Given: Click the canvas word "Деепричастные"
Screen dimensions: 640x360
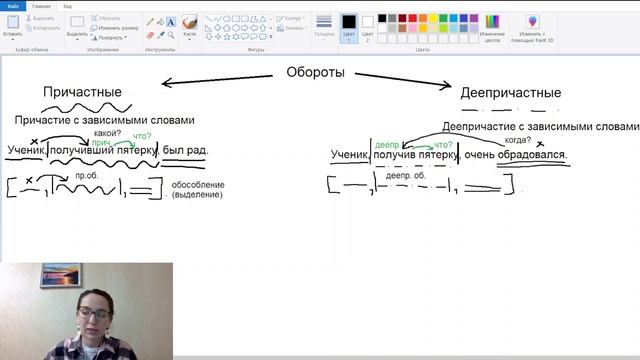Looking at the screenshot, I should click(511, 93).
